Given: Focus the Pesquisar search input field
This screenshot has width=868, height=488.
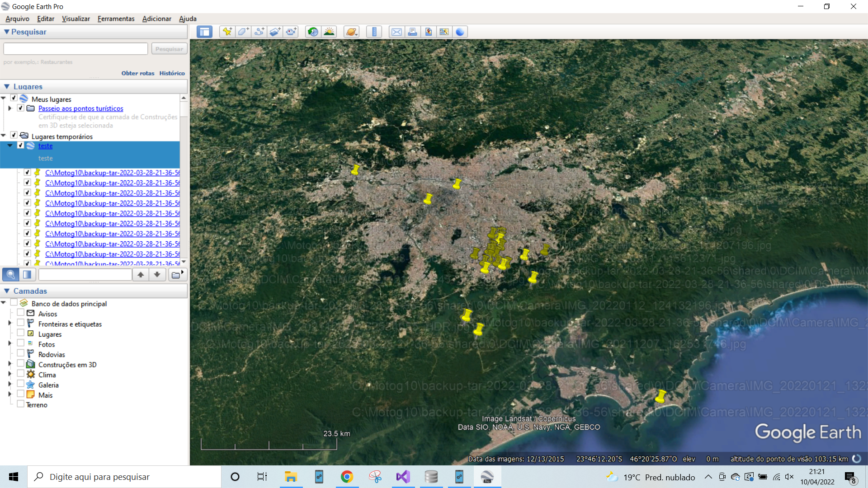Looking at the screenshot, I should point(75,49).
